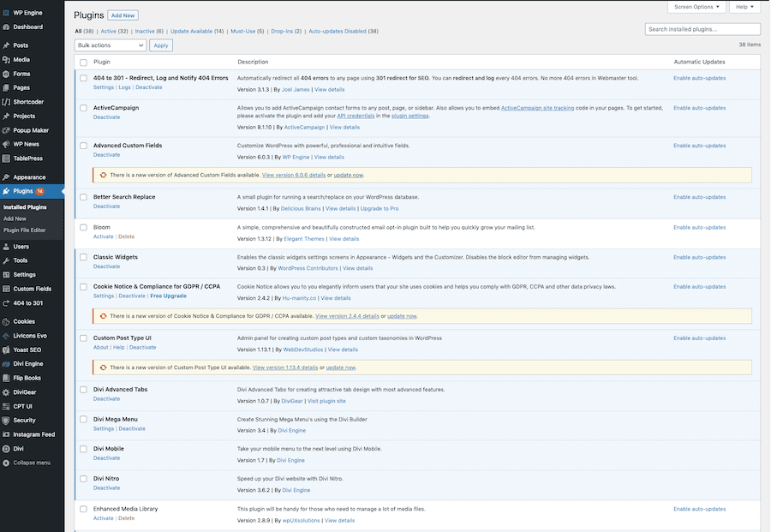Open Plugin File Editor submenu item
The image size is (771, 532).
pyautogui.click(x=25, y=230)
